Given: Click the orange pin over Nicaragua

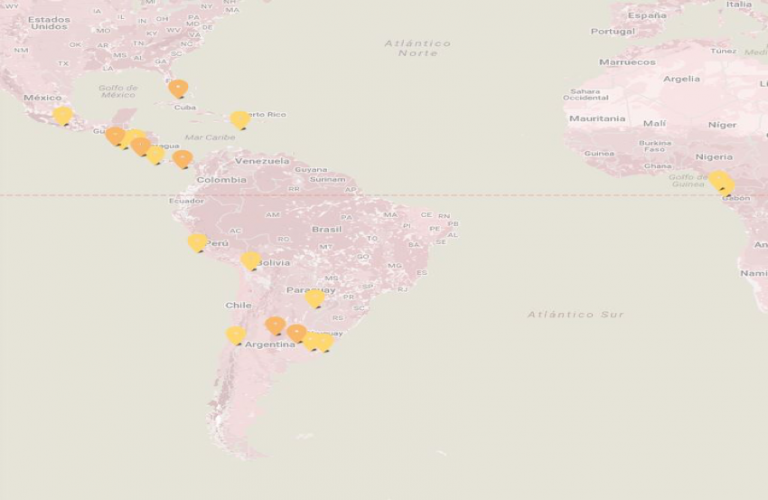Looking at the screenshot, I should (141, 146).
